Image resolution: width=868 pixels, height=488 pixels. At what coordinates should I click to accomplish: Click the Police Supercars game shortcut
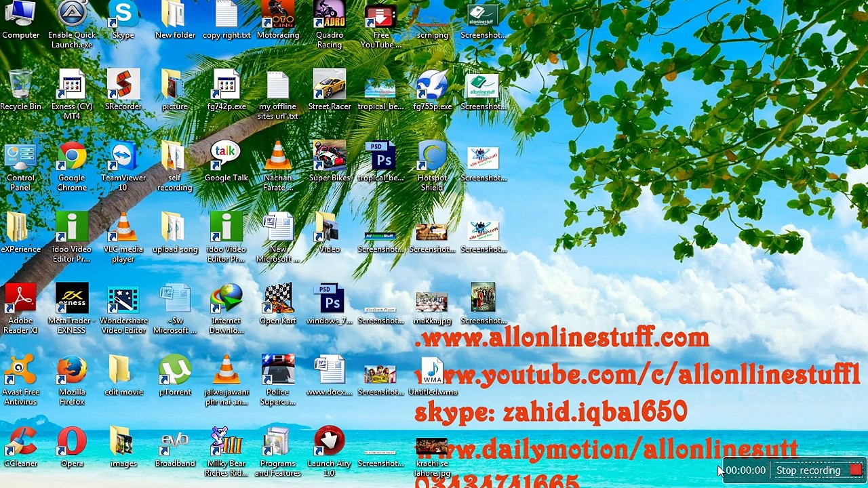click(278, 381)
